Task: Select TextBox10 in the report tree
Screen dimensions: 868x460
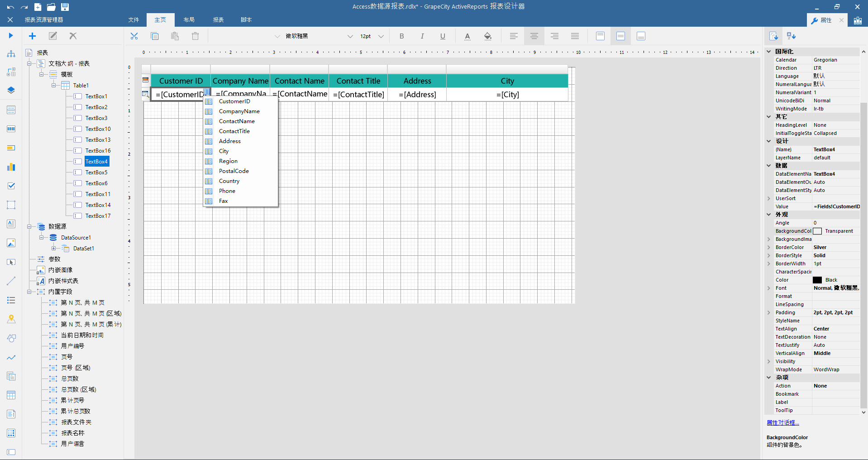Action: coord(98,129)
